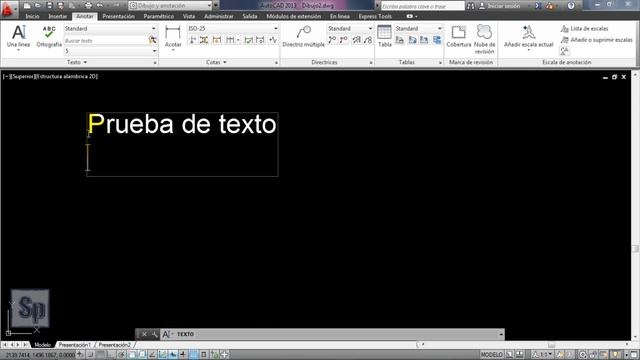The height and width of the screenshot is (360, 640).
Task: Click the continue dimension icon in Cotas
Action: tap(231, 40)
